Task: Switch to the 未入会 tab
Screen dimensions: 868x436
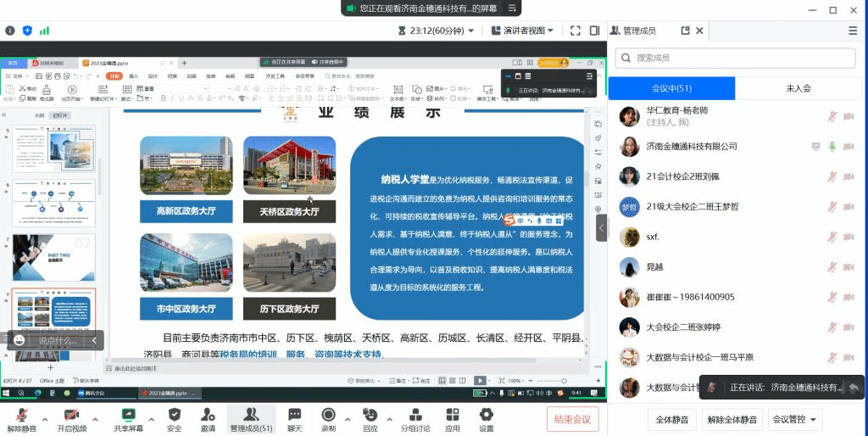Action: coord(798,88)
